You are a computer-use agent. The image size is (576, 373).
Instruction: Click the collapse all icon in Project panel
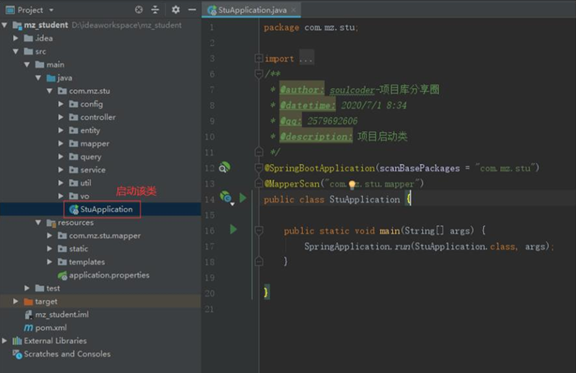click(x=155, y=10)
